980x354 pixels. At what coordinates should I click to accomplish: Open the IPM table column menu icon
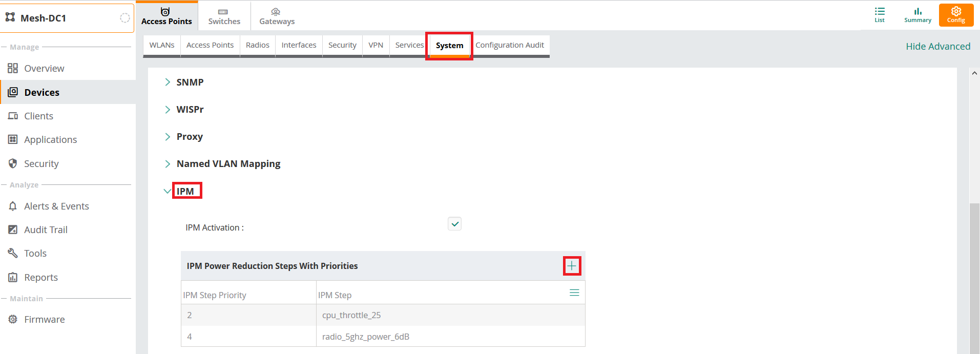(574, 293)
